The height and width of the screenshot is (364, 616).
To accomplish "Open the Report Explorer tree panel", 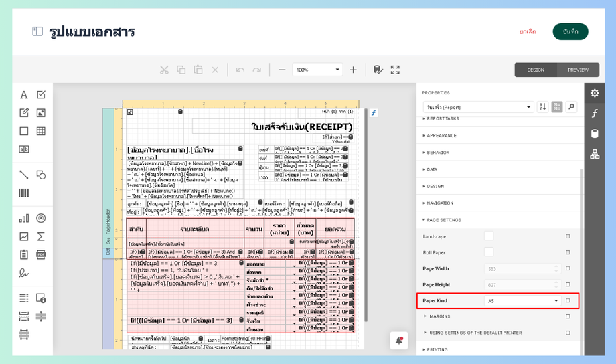I will click(595, 154).
